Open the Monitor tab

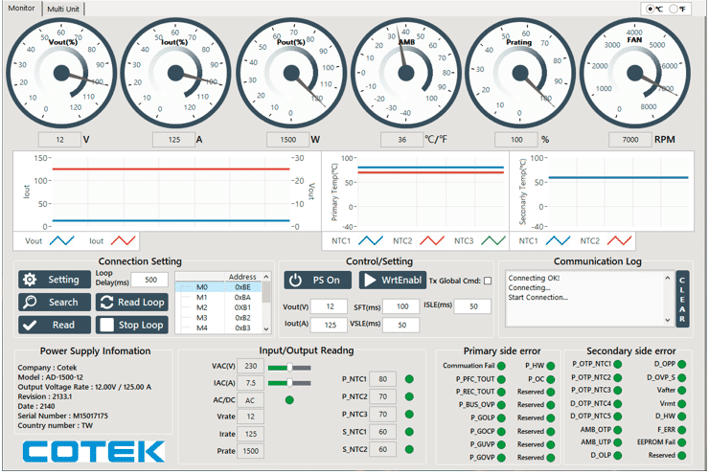(21, 8)
